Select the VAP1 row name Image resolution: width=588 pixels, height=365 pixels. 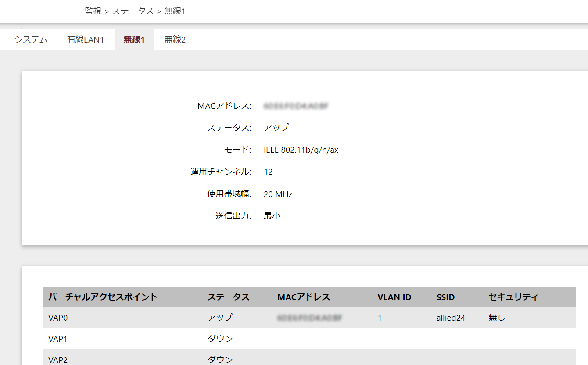(58, 339)
